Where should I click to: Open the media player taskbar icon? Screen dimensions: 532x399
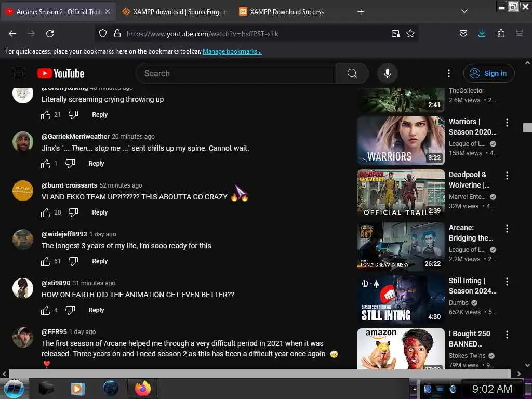[78, 389]
